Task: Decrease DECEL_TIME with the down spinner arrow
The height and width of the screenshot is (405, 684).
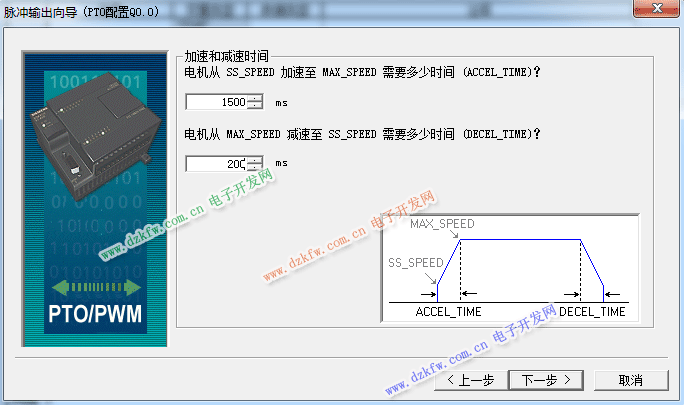Action: (x=255, y=167)
